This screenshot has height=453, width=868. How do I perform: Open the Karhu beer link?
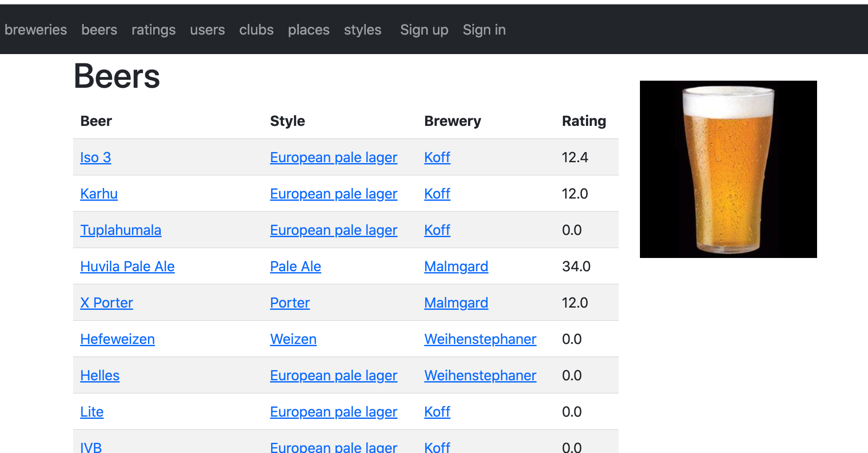(99, 194)
